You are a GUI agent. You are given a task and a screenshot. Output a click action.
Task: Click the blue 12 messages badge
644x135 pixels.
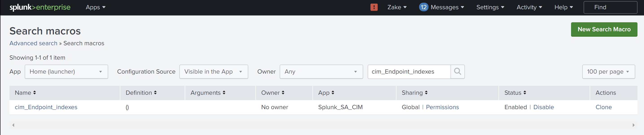coord(424,7)
